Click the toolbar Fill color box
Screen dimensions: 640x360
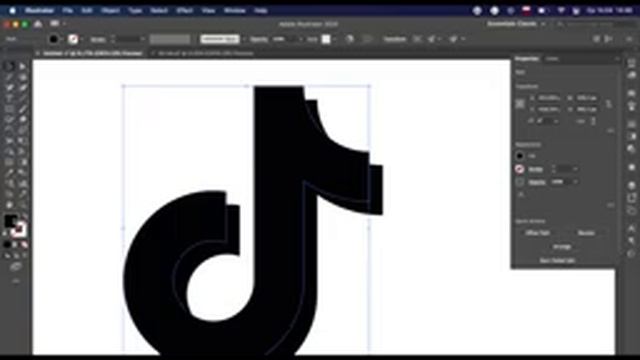[x=11, y=221]
